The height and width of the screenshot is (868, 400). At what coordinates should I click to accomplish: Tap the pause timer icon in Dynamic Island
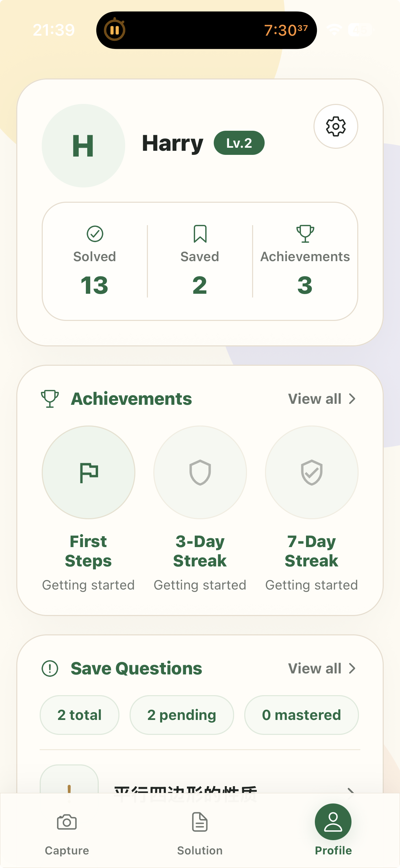click(x=115, y=30)
